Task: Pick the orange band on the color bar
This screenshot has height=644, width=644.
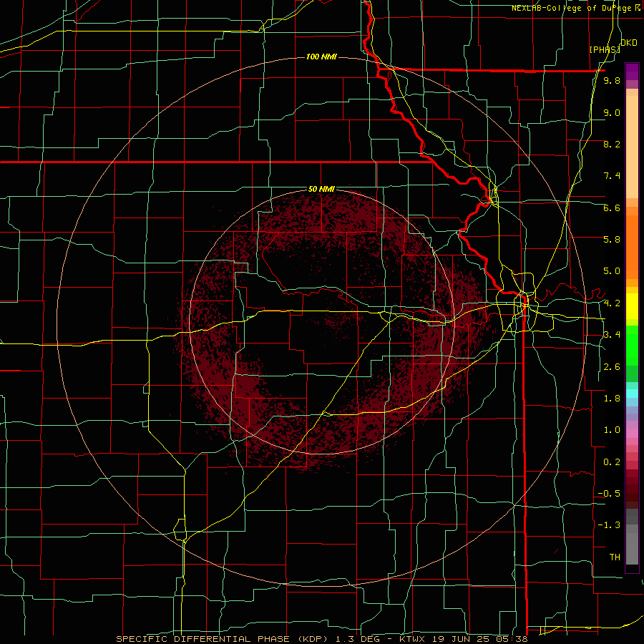Action: (x=632, y=247)
